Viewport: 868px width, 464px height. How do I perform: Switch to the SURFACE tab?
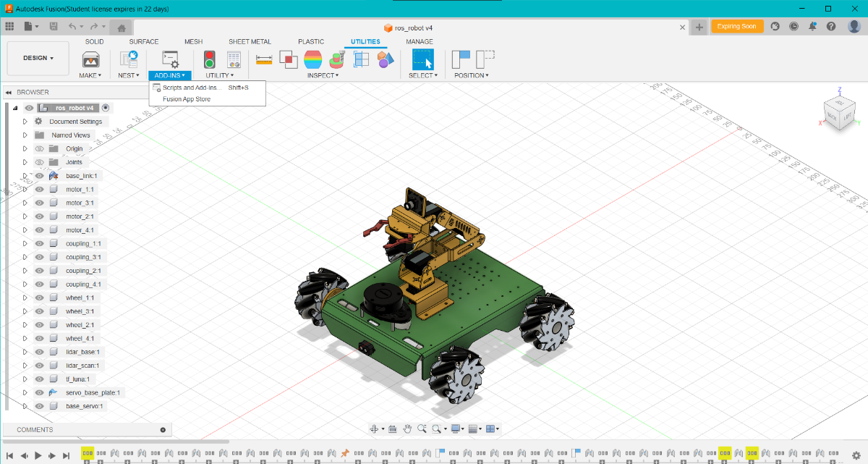pyautogui.click(x=143, y=41)
